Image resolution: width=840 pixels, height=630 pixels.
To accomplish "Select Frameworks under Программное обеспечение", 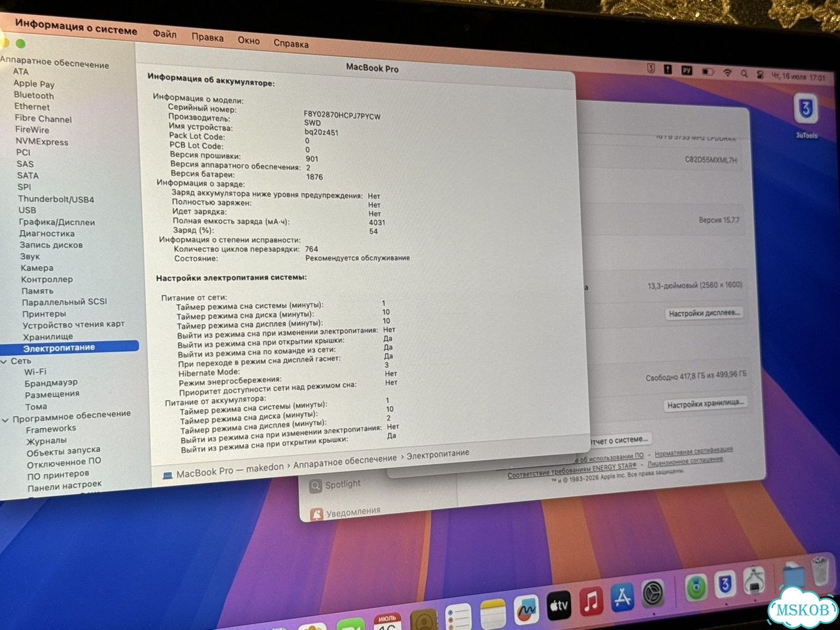I will click(x=51, y=430).
